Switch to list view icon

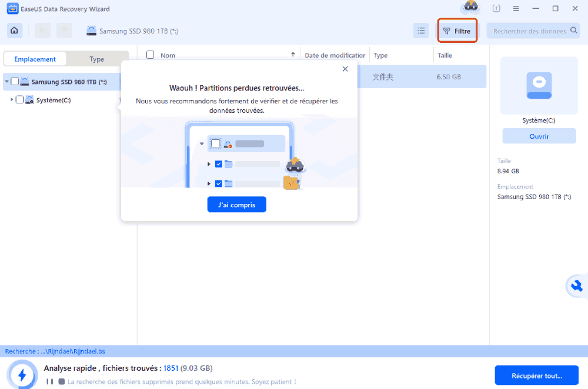coord(421,31)
